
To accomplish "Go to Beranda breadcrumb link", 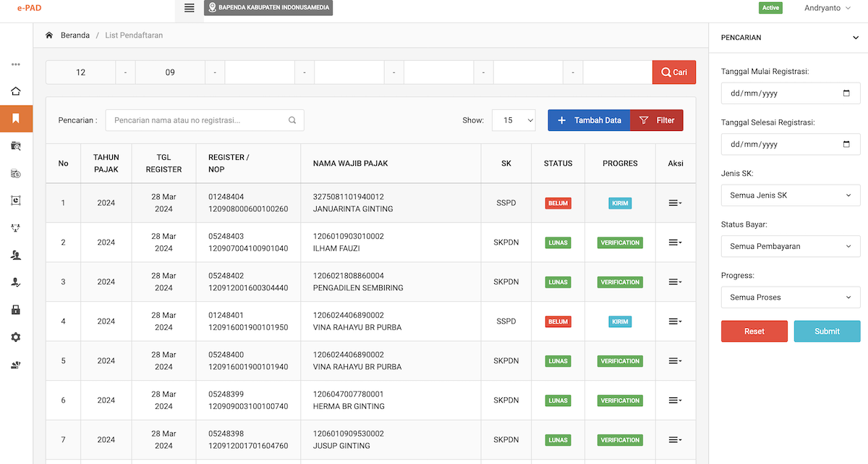I will point(75,35).
